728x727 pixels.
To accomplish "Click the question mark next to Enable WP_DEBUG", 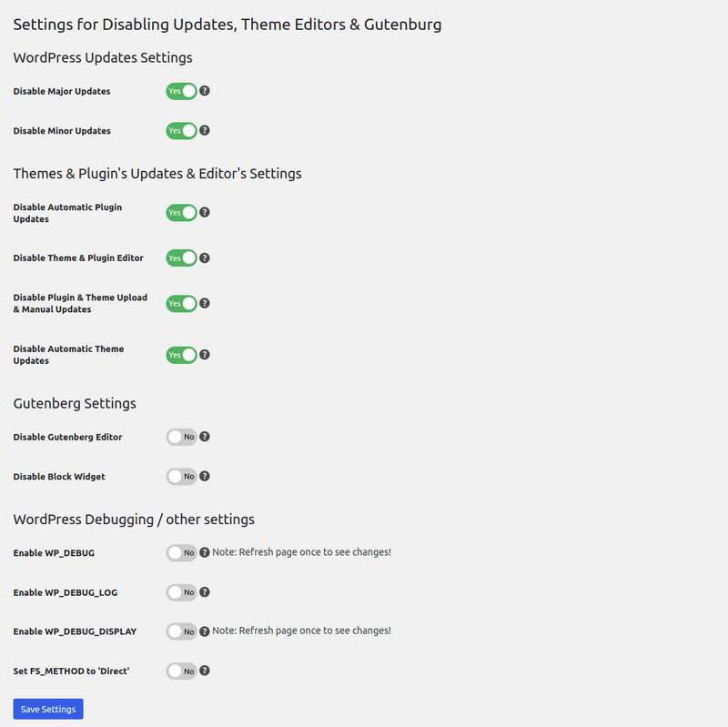I will pyautogui.click(x=204, y=552).
